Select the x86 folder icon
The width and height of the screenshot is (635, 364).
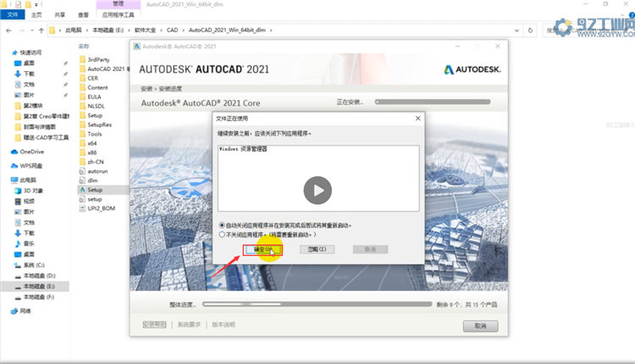(x=83, y=152)
